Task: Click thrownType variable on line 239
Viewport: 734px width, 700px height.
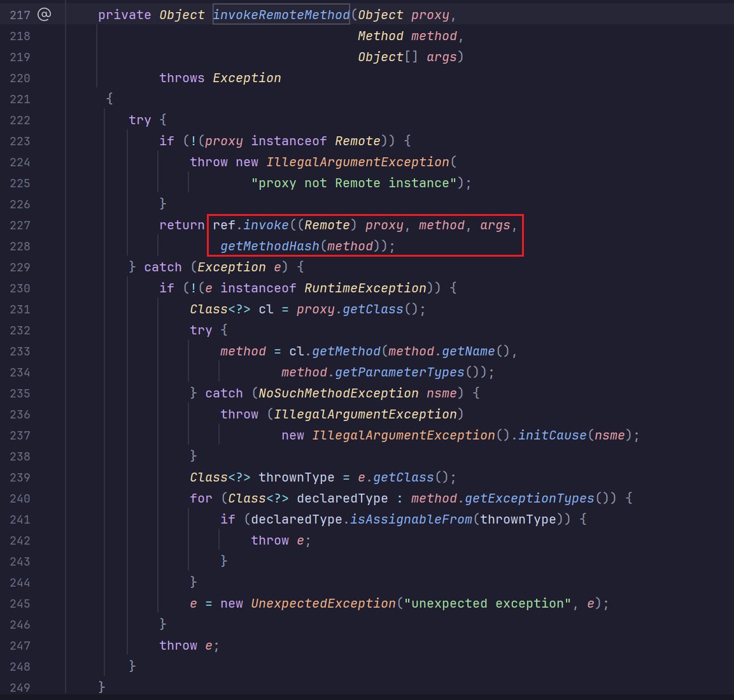Action: tap(296, 478)
